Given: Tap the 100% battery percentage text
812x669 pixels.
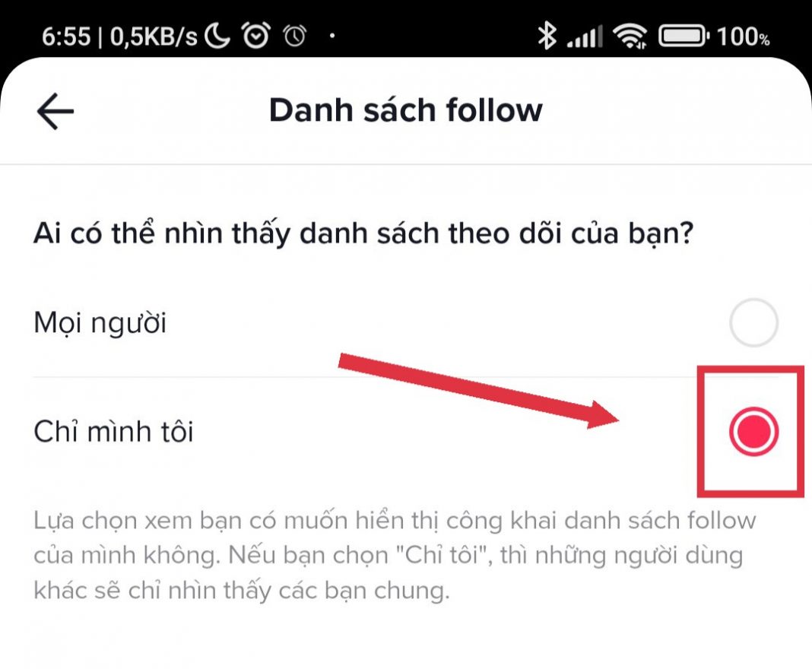Looking at the screenshot, I should coord(743,36).
